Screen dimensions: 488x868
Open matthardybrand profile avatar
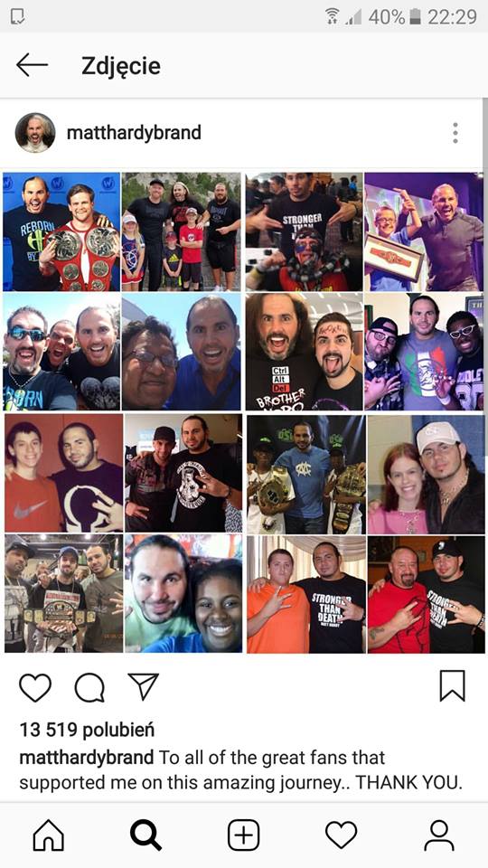click(x=35, y=133)
